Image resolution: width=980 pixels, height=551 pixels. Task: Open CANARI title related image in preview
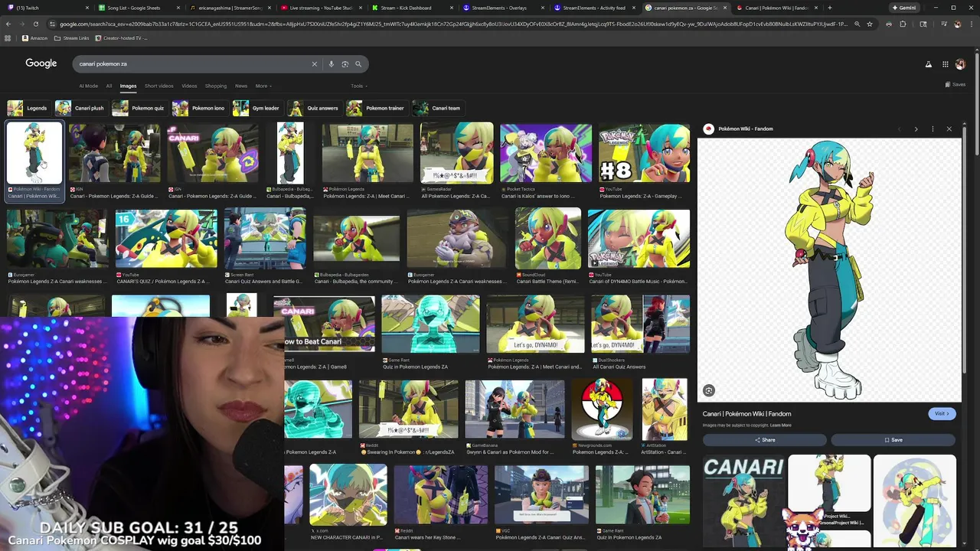pyautogui.click(x=743, y=501)
